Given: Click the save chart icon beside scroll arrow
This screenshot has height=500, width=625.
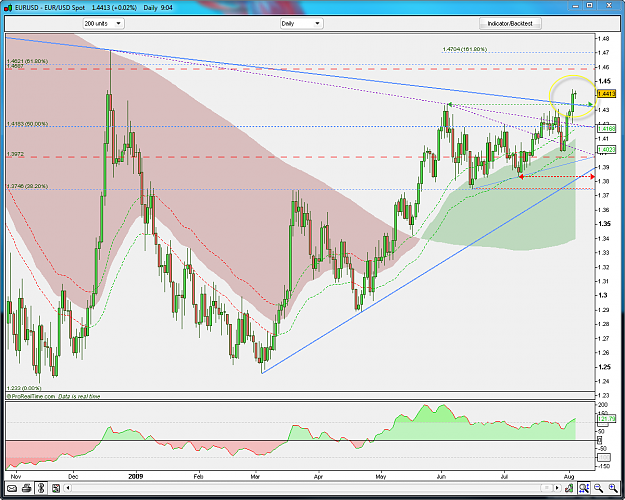Looking at the screenshot, I should tap(56, 488).
